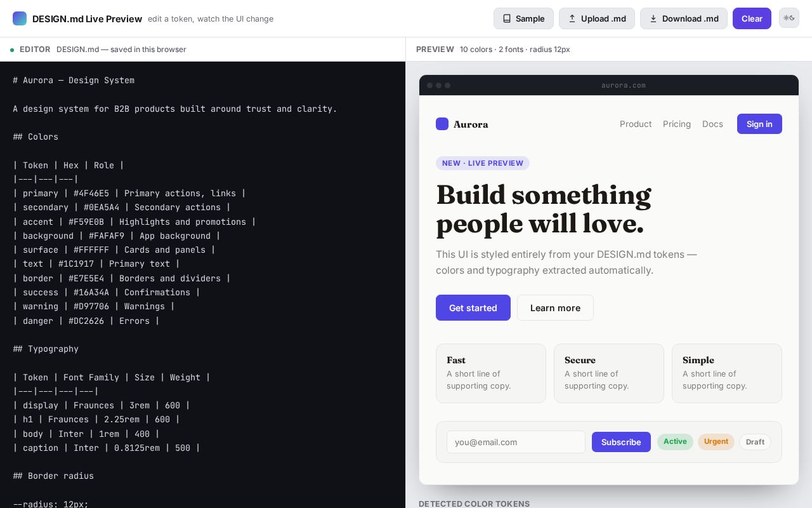
Task: Click the DETECTED COLOR TOKENS heading
Action: tap(474, 504)
